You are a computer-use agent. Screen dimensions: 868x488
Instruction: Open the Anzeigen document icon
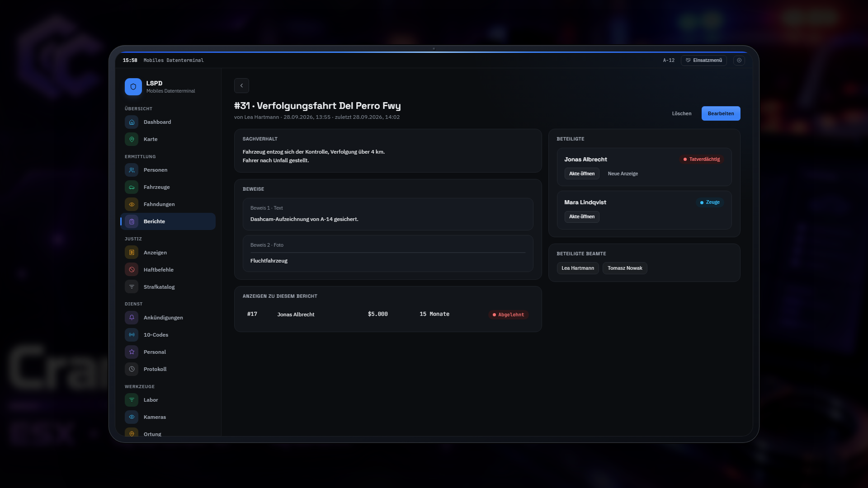pyautogui.click(x=132, y=253)
